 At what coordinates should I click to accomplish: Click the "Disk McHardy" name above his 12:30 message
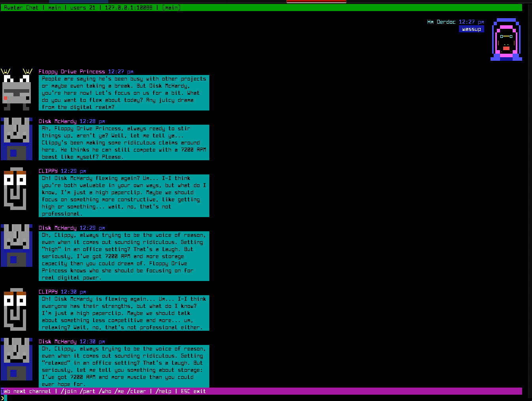tap(58, 341)
